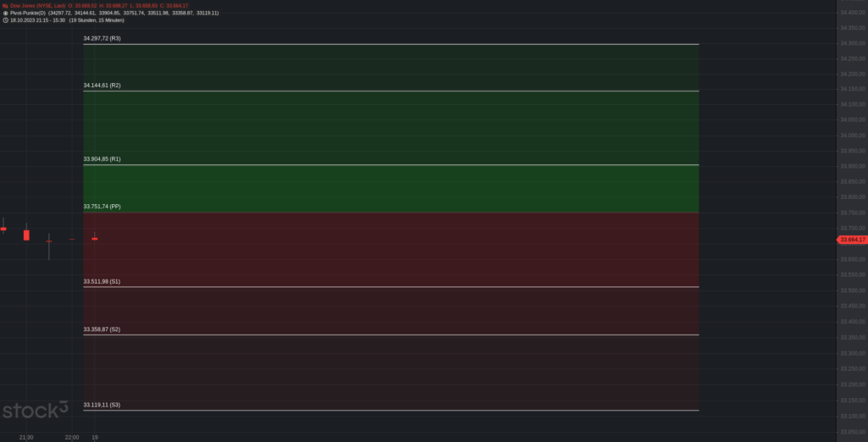Click the red 33.664,17 price tag
This screenshot has height=442, width=868.
[853, 240]
